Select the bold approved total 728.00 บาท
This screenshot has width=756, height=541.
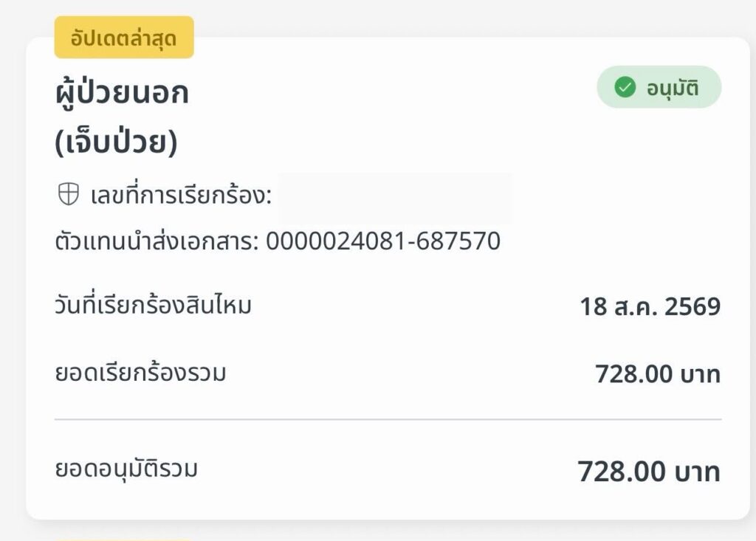click(x=649, y=472)
